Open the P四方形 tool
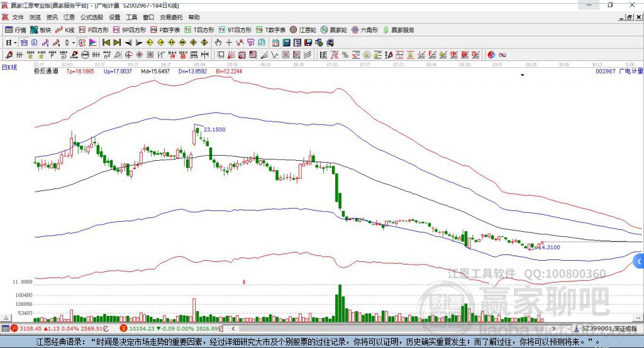The height and width of the screenshot is (348, 644). coord(94,30)
